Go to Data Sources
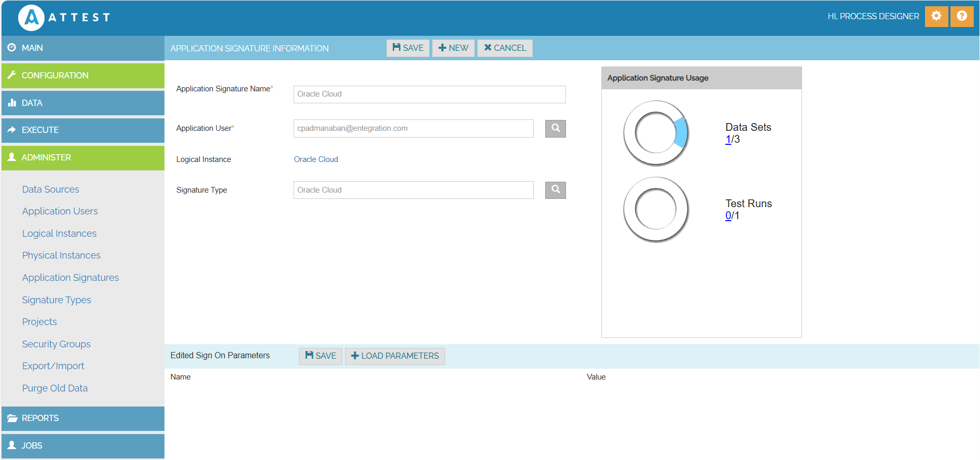 [51, 190]
